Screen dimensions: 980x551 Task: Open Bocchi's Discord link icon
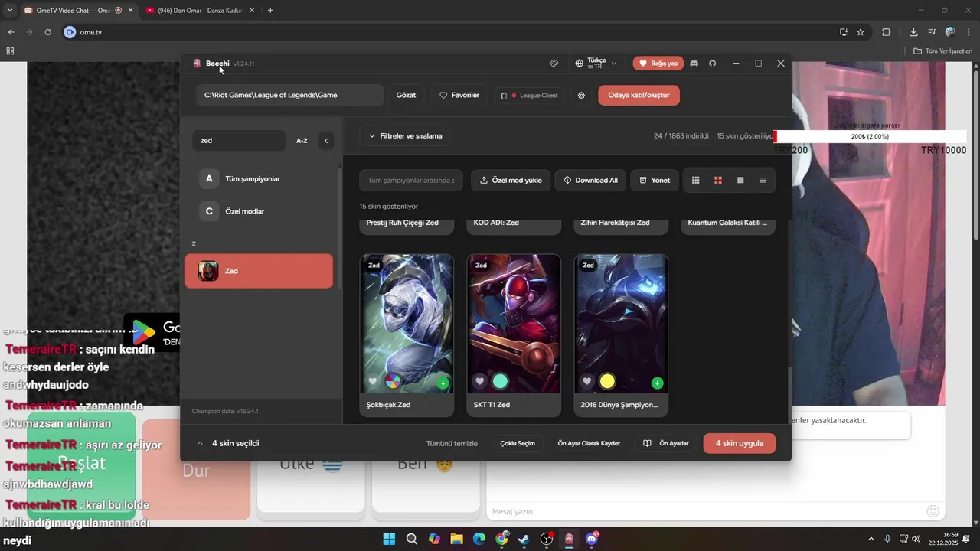694,64
